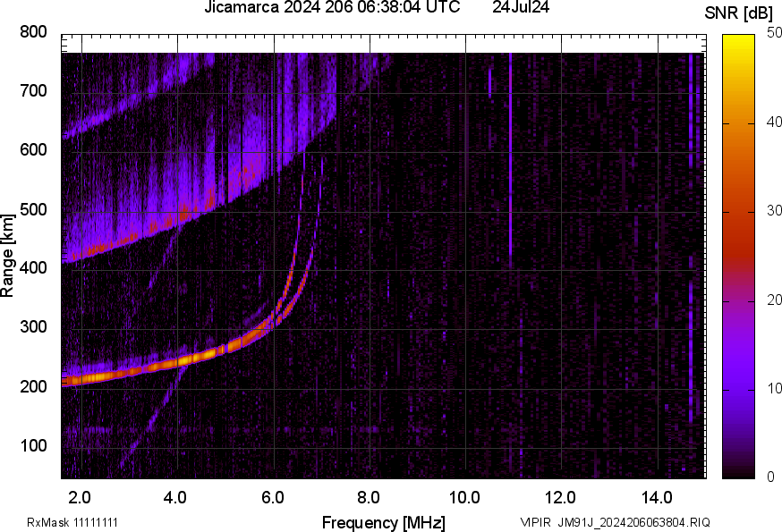782x532 pixels.
Task: Click colorbar tick label "40"
Action: tap(775, 122)
